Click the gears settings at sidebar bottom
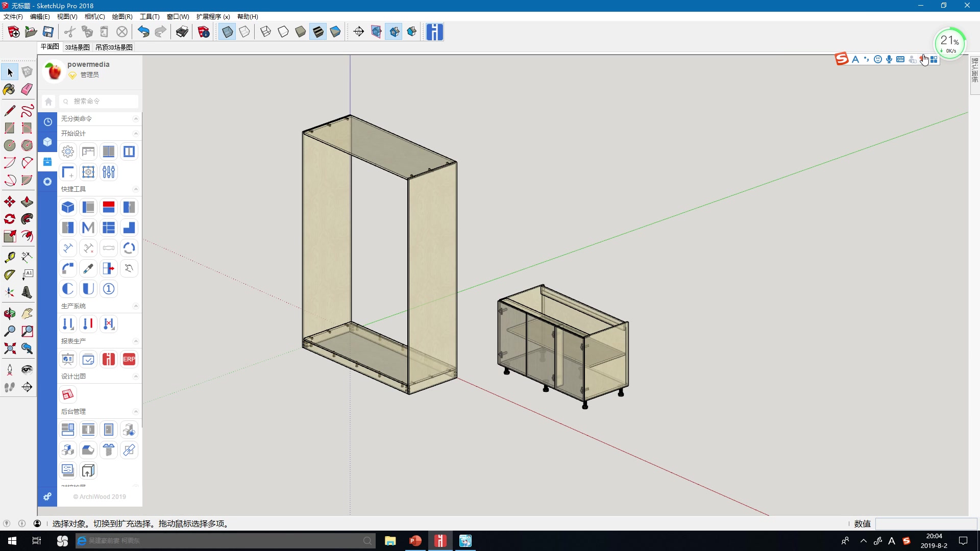The image size is (980, 551). [x=47, y=496]
